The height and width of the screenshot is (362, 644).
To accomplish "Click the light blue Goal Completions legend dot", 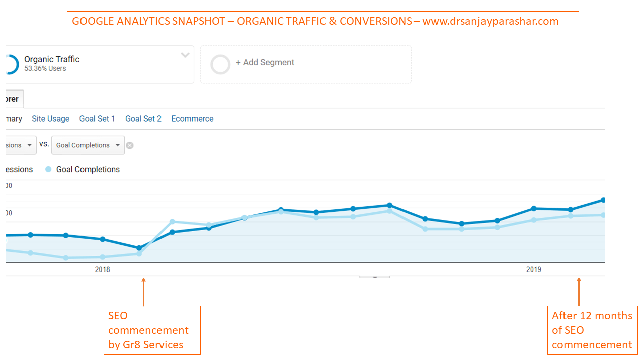I will [49, 170].
